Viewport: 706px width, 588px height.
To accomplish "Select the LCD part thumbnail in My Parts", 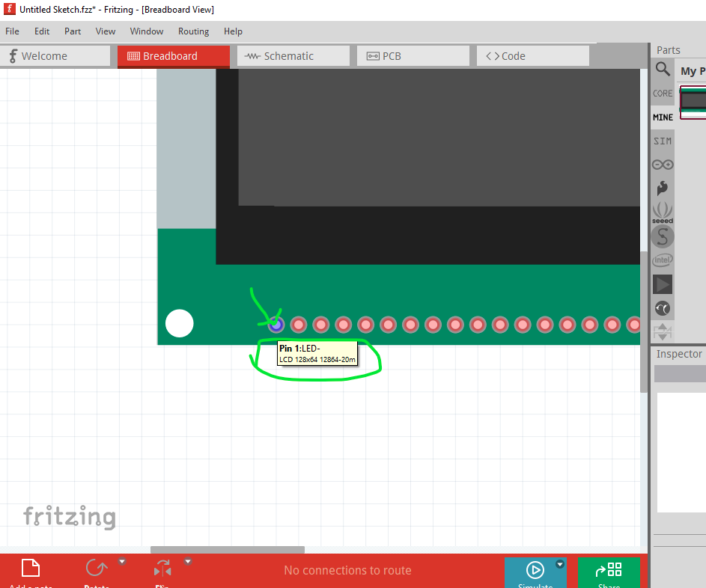I will click(693, 102).
